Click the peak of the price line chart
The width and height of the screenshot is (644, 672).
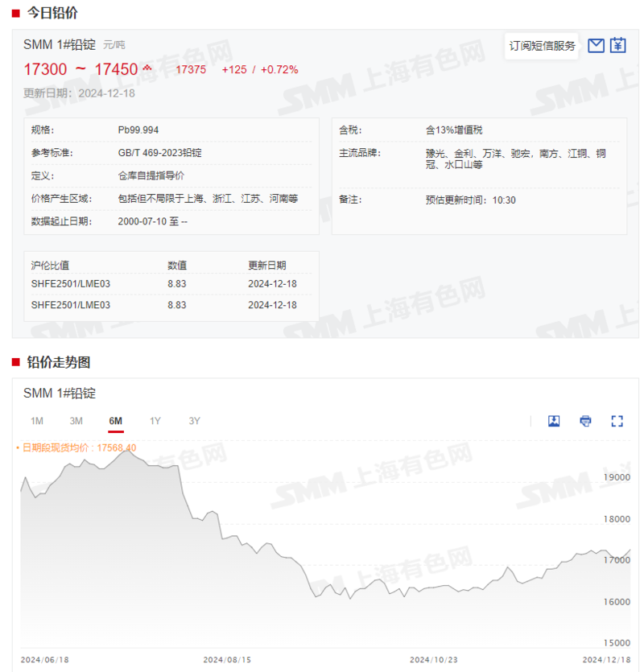point(127,451)
